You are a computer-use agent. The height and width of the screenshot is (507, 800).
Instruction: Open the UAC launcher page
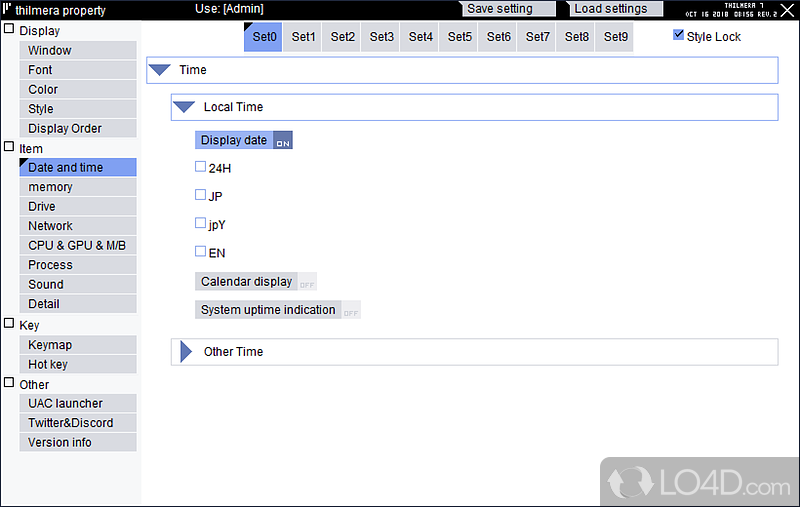click(x=78, y=403)
